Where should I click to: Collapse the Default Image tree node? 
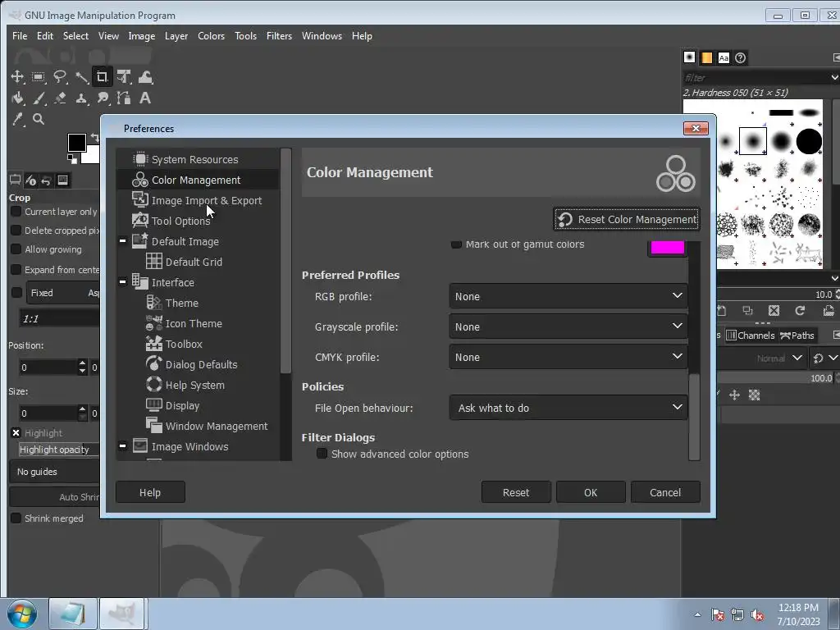tap(123, 241)
